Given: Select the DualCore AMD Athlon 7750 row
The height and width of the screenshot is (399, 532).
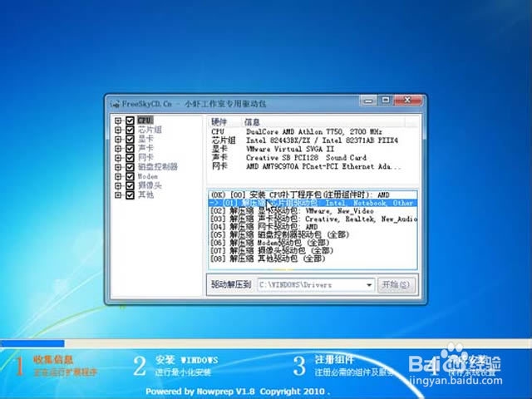Looking at the screenshot, I should (x=305, y=131).
